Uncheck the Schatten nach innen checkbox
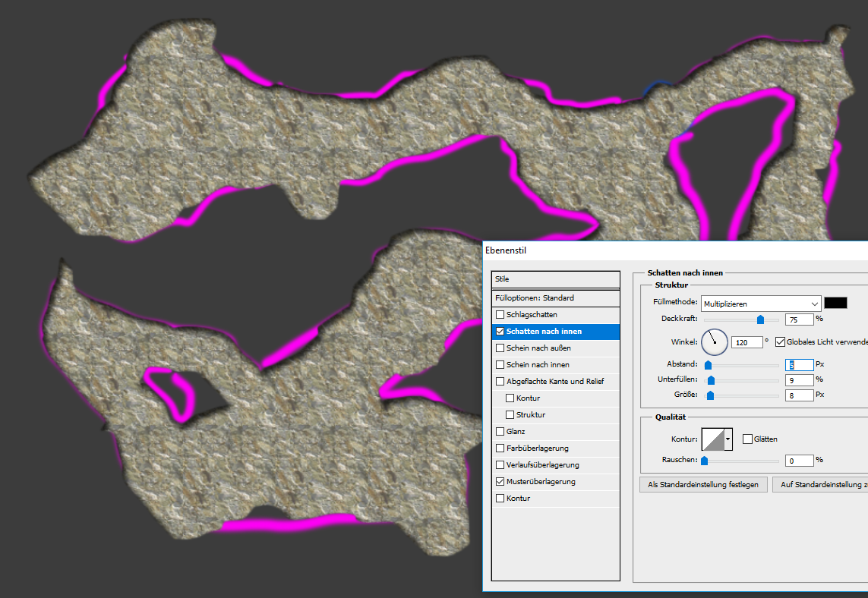 pyautogui.click(x=500, y=331)
